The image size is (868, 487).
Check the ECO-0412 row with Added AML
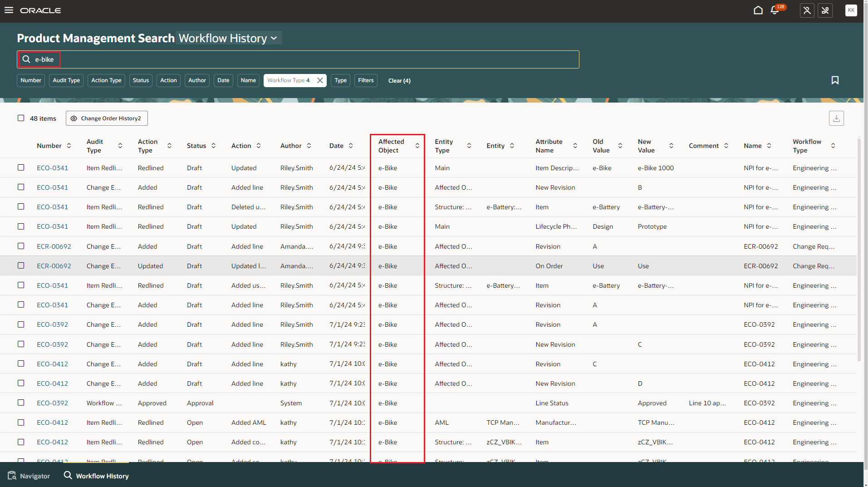point(21,423)
